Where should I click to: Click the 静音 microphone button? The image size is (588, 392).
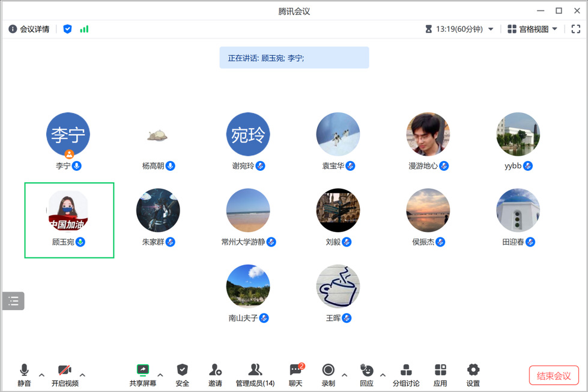click(25, 375)
